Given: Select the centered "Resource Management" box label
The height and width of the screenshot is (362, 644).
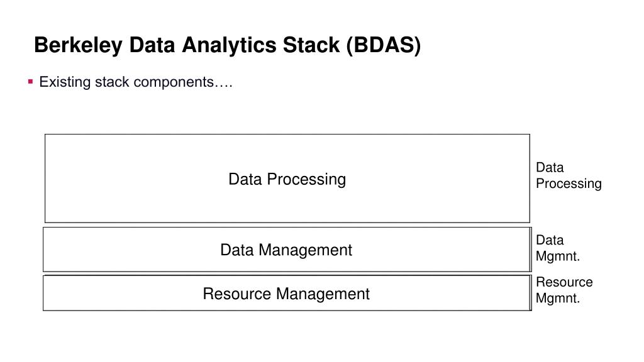Looking at the screenshot, I should coord(286,294).
